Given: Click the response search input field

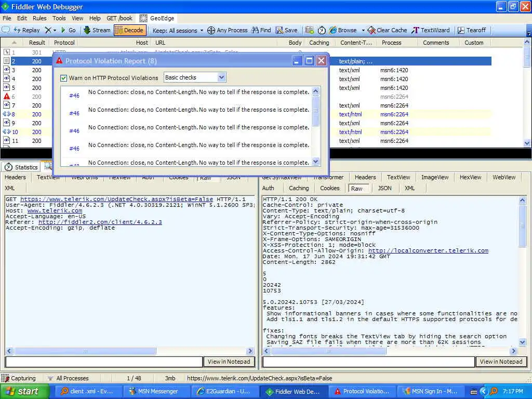Looking at the screenshot, I should click(368, 362).
